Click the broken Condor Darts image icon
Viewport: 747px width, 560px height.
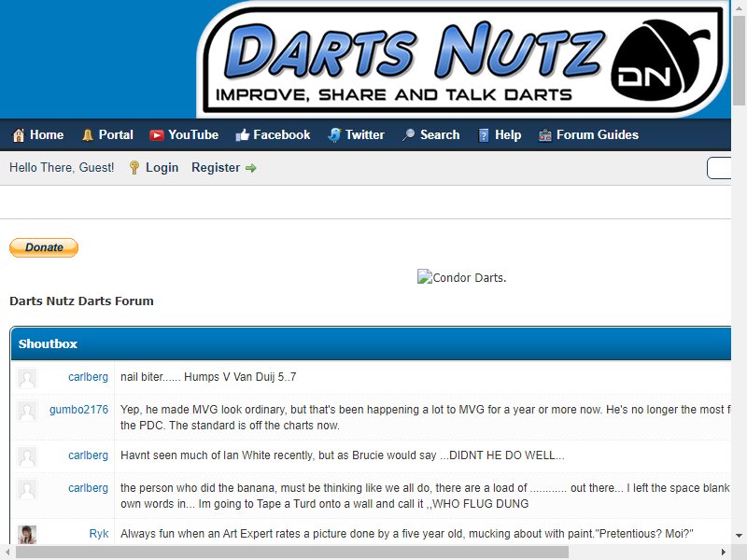tap(425, 276)
